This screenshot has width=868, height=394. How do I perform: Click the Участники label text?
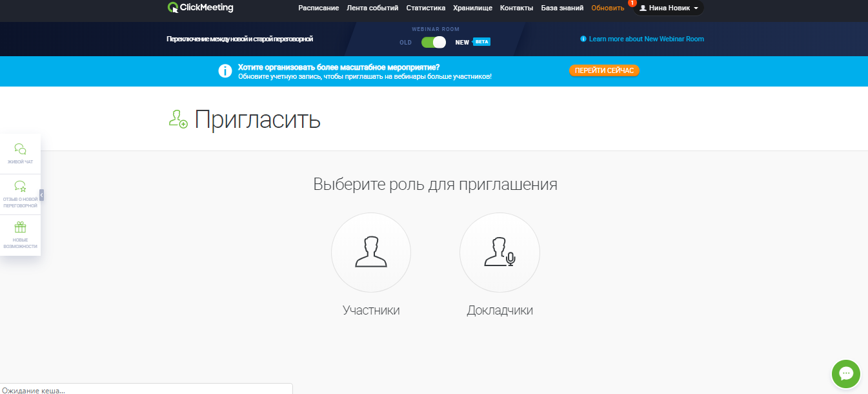[x=371, y=311]
